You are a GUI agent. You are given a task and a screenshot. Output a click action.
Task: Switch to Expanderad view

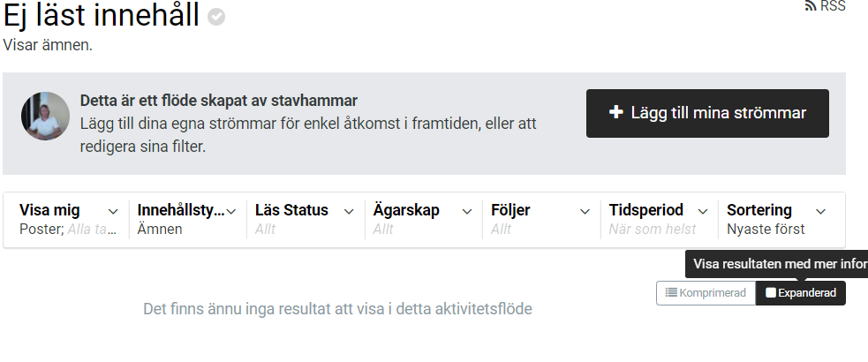pyautogui.click(x=801, y=293)
